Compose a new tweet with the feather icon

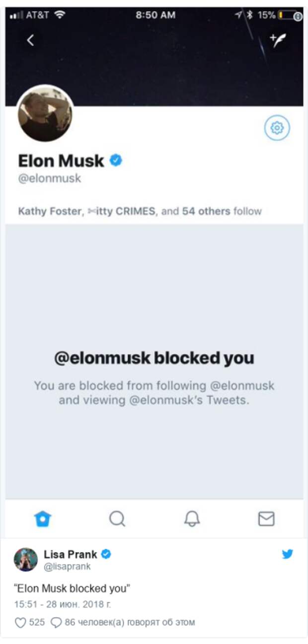[277, 40]
